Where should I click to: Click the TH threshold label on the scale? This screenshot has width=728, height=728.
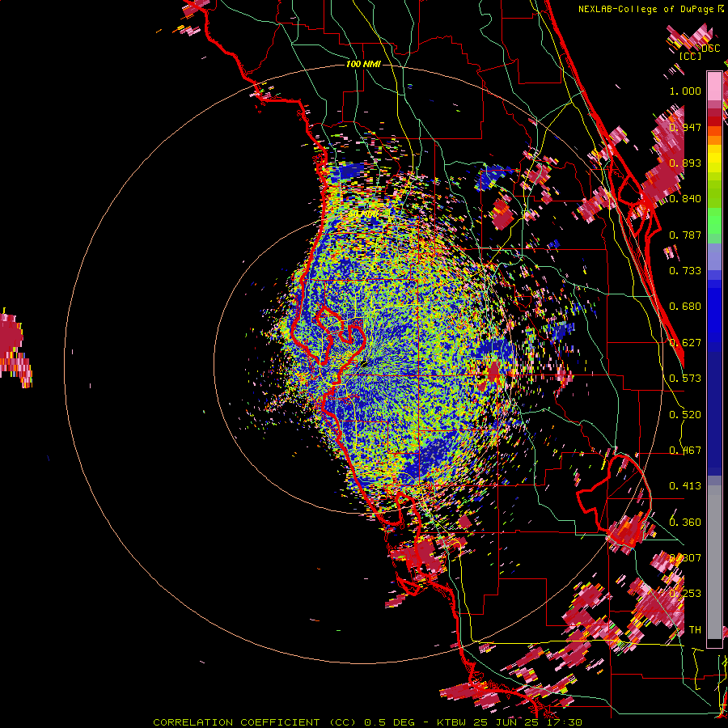[695, 630]
